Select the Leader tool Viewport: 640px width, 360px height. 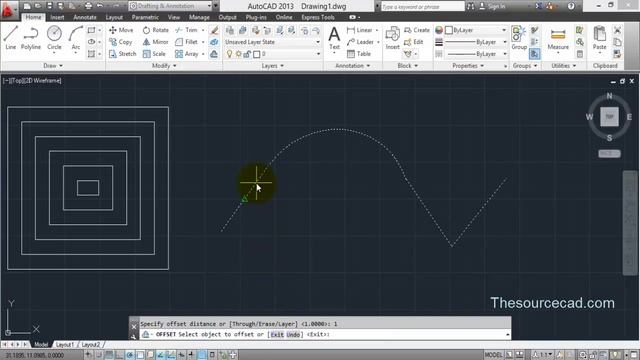[x=360, y=42]
